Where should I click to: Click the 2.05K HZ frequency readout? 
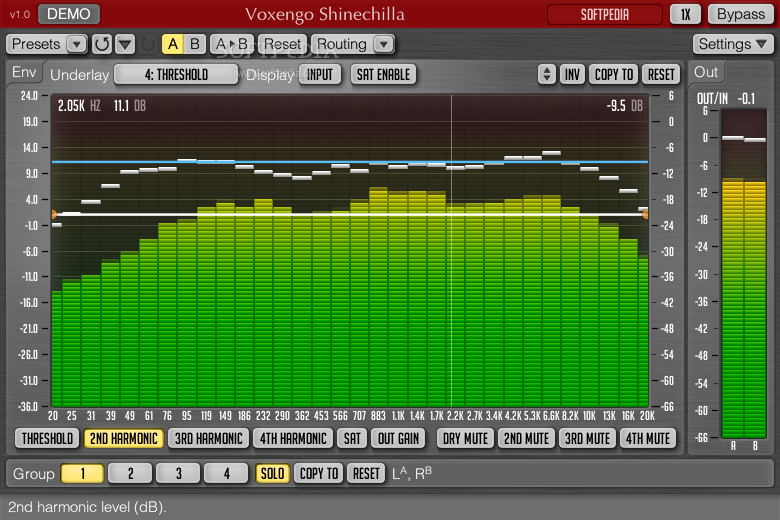80,106
